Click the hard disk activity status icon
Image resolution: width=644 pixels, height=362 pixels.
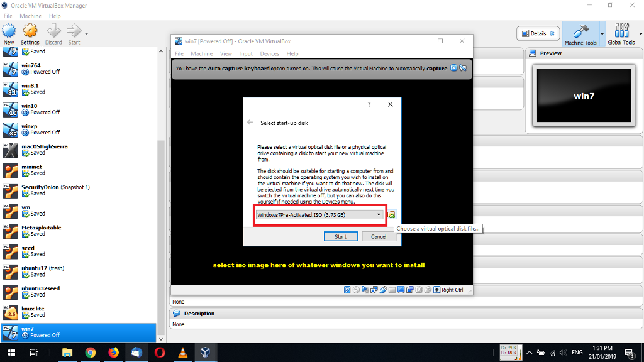(x=347, y=290)
